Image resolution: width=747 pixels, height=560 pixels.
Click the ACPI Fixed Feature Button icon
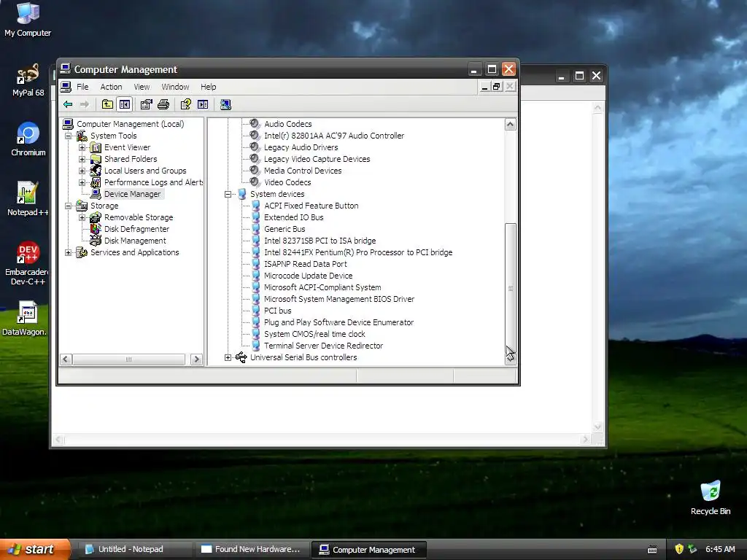pos(256,206)
